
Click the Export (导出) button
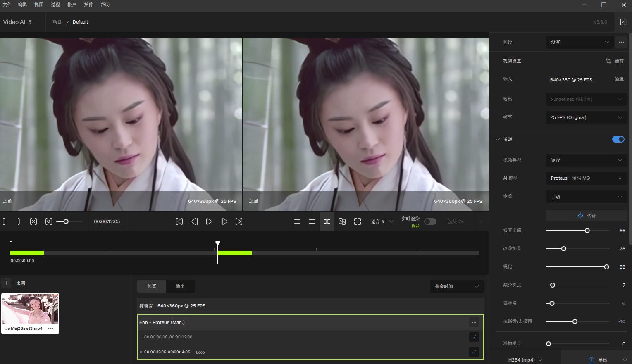point(603,360)
